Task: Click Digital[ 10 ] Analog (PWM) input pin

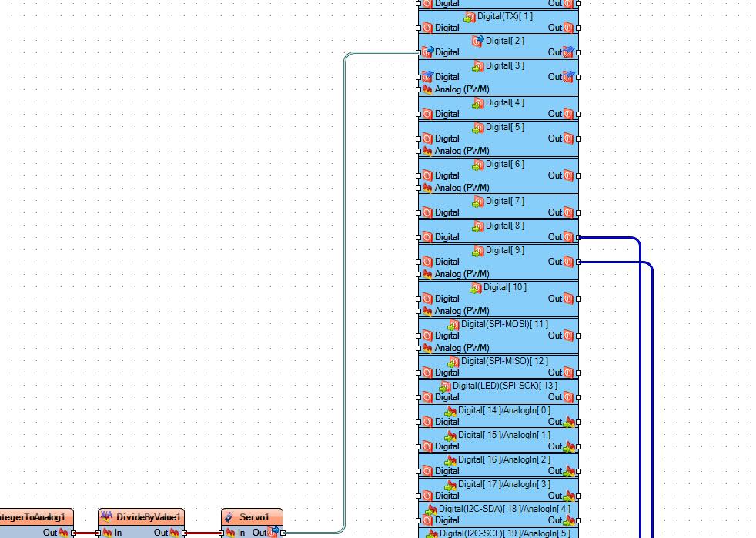Action: coord(419,311)
